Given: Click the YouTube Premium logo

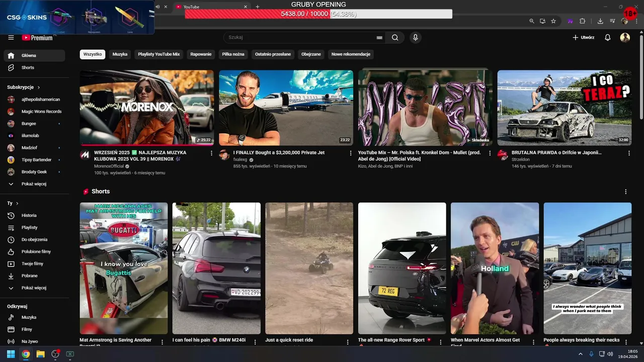Looking at the screenshot, I should 37,38.
